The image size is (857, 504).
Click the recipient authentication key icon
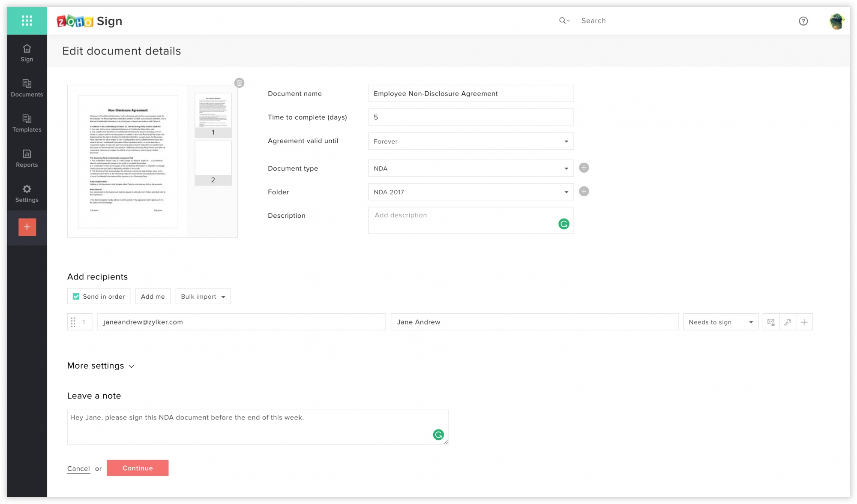tap(788, 322)
